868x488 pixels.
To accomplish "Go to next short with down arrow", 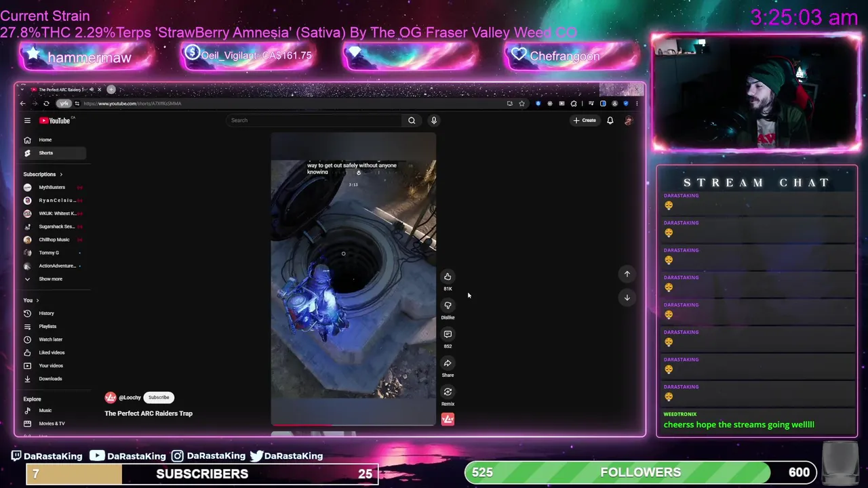I will (627, 298).
